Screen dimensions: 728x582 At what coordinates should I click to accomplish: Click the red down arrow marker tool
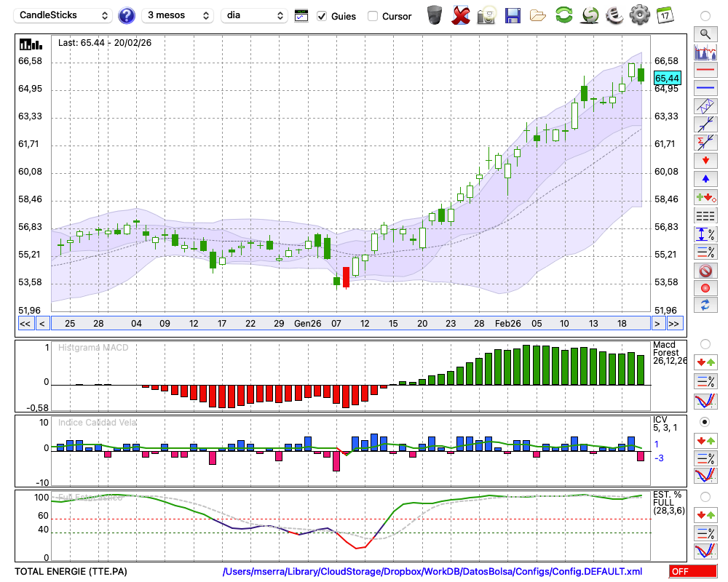(705, 161)
